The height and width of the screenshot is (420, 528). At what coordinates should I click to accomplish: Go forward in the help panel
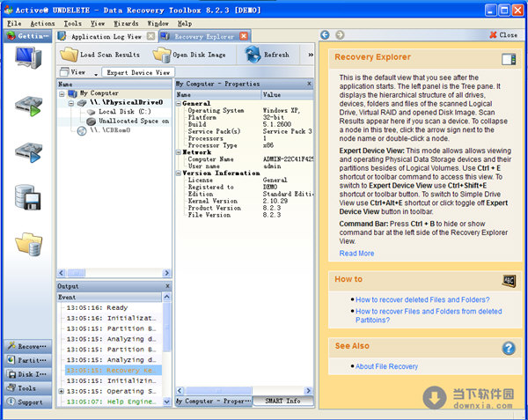(x=340, y=34)
